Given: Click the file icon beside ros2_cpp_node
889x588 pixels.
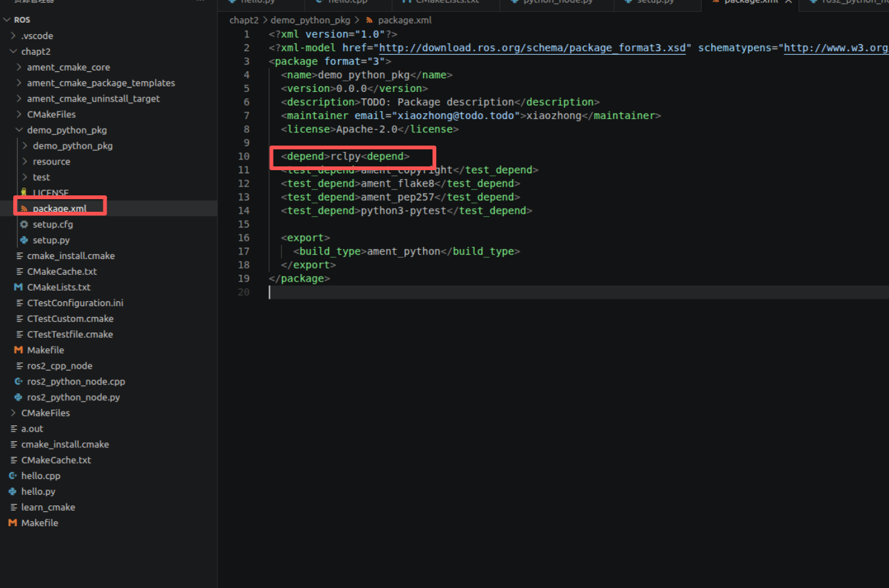Looking at the screenshot, I should (20, 366).
